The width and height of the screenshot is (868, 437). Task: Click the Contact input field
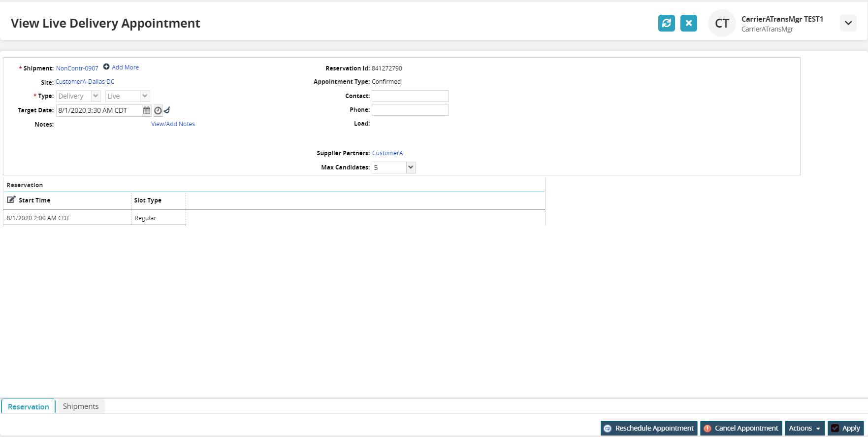pos(410,96)
